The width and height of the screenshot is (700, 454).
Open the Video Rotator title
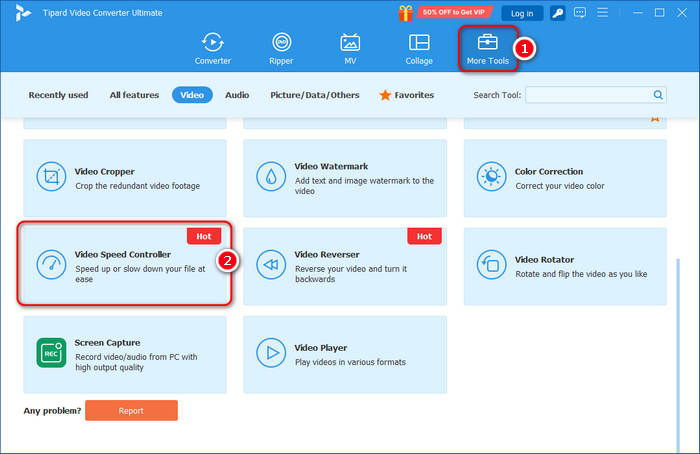tap(544, 259)
